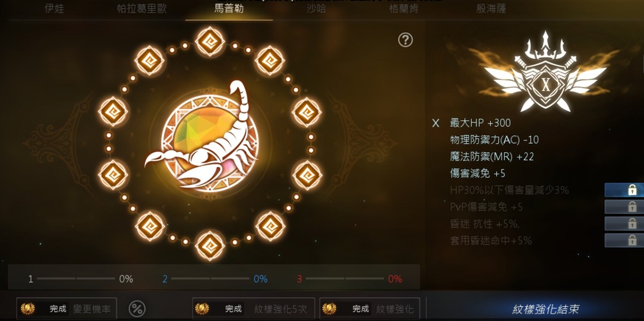Select the bottommost rune node in the ring

(x=210, y=246)
